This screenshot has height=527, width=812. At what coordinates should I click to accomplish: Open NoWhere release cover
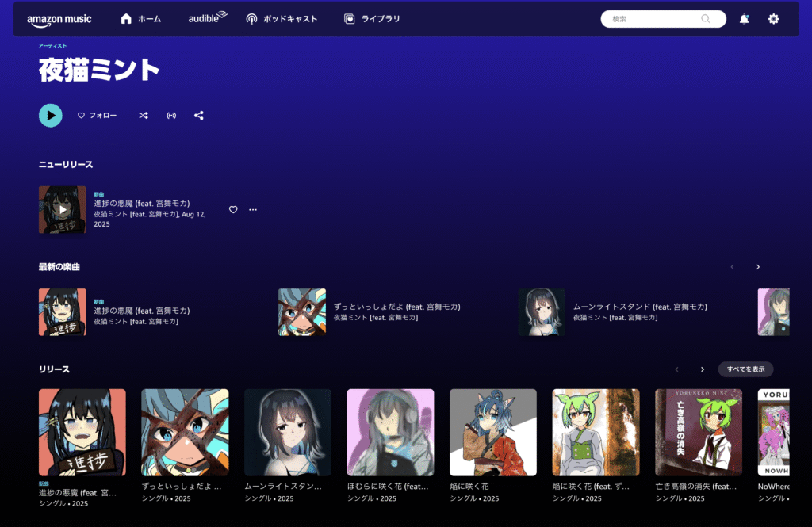coord(774,433)
